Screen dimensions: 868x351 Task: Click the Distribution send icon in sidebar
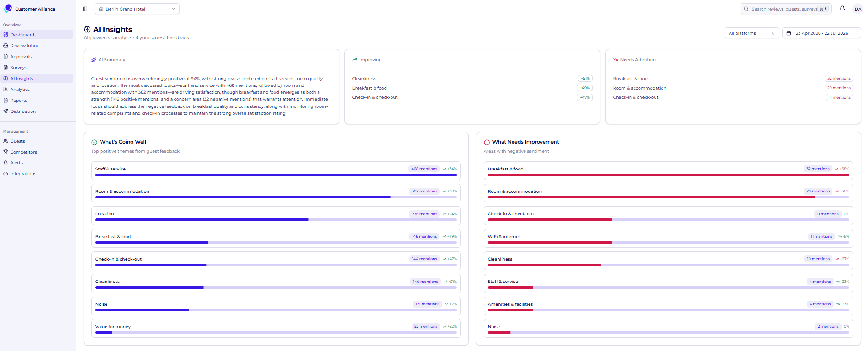click(x=5, y=112)
